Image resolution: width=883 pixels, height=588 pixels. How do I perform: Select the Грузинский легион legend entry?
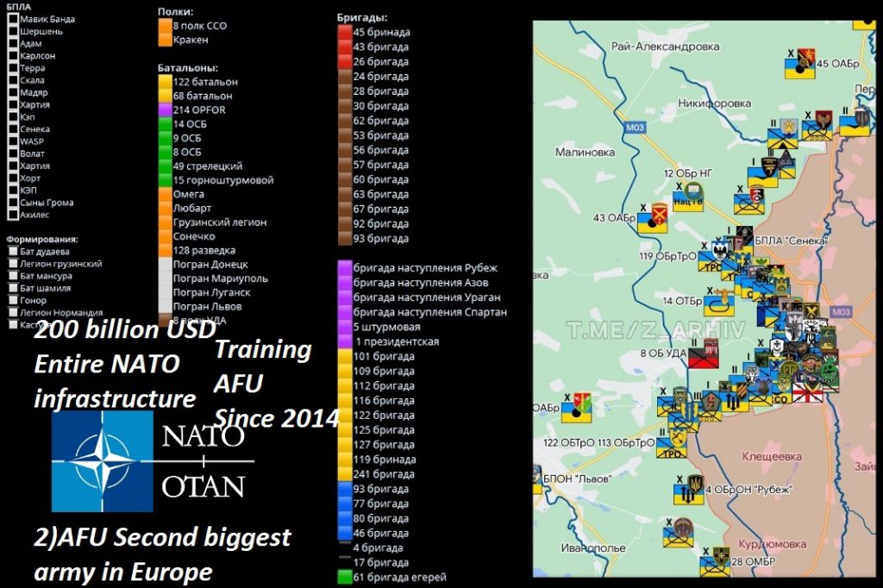click(x=220, y=222)
